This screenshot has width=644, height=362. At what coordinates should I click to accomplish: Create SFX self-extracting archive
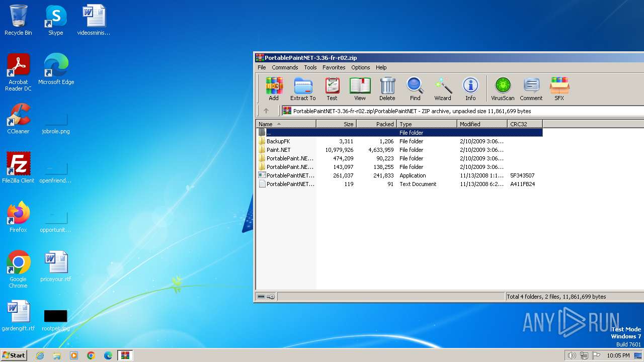coord(559,89)
